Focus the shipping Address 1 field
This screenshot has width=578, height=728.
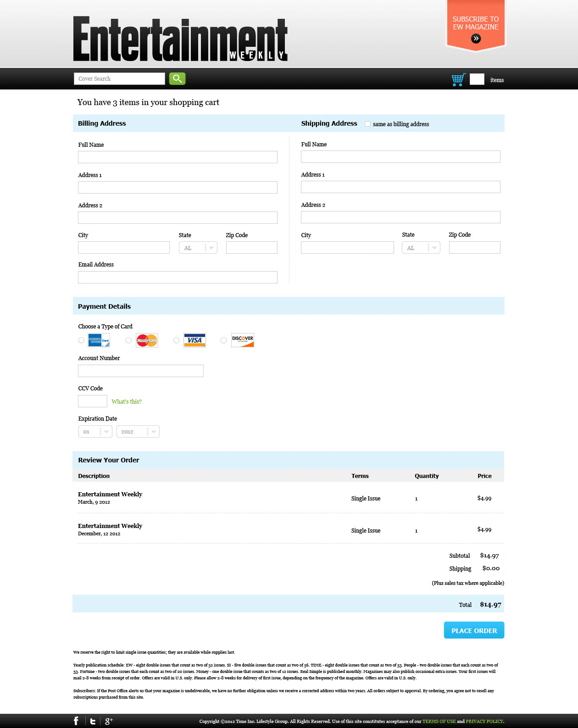(x=400, y=187)
